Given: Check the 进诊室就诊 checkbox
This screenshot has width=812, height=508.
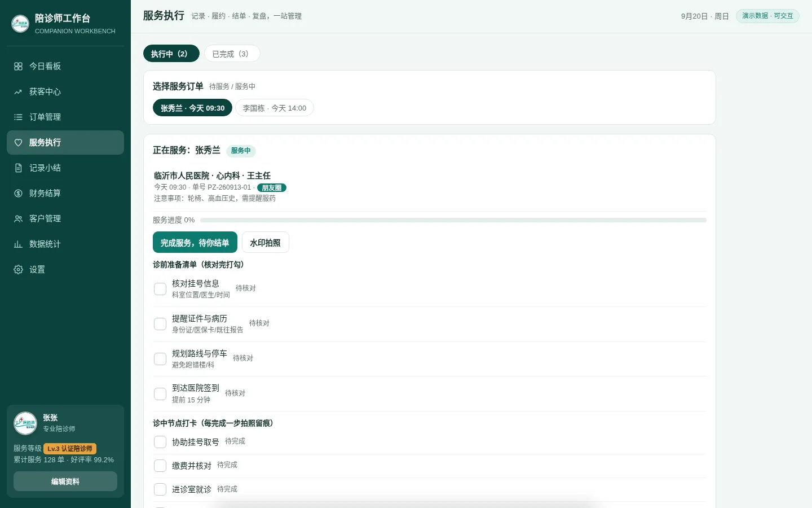Looking at the screenshot, I should 160,489.
